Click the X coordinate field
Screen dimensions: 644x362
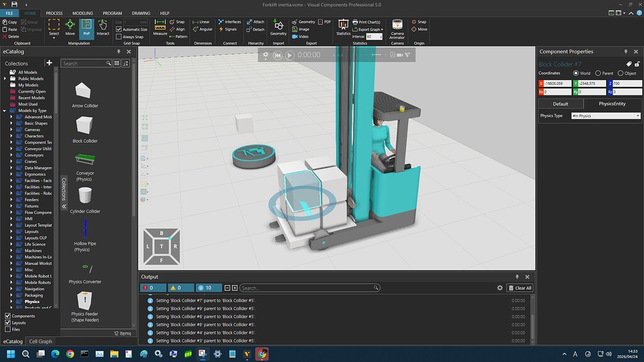point(557,84)
